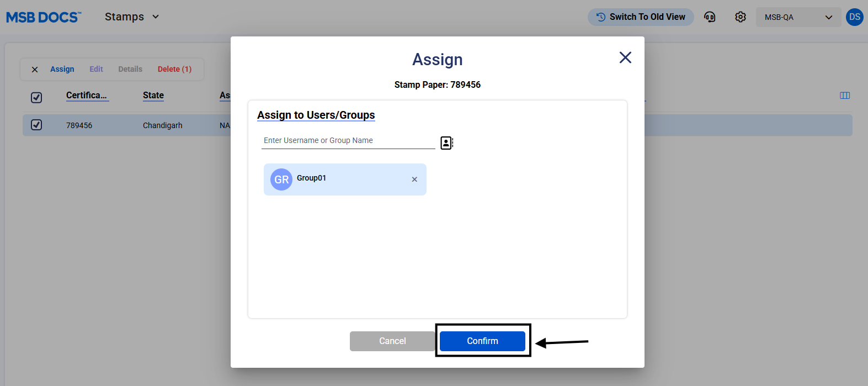
Task: Toggle the select-all header checkbox
Action: point(36,98)
